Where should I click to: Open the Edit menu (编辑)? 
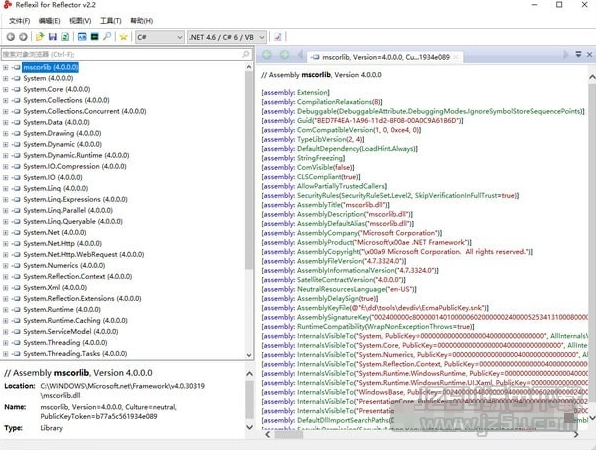pos(49,21)
